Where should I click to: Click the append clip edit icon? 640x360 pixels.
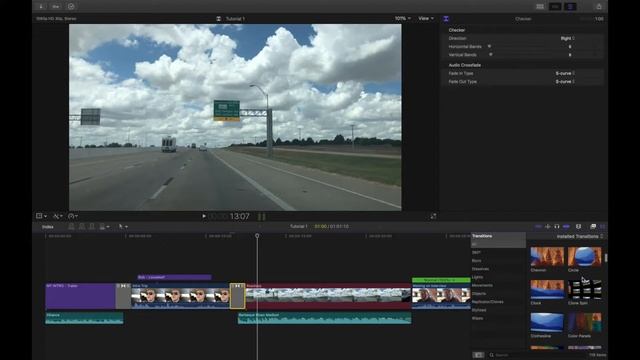[92, 227]
